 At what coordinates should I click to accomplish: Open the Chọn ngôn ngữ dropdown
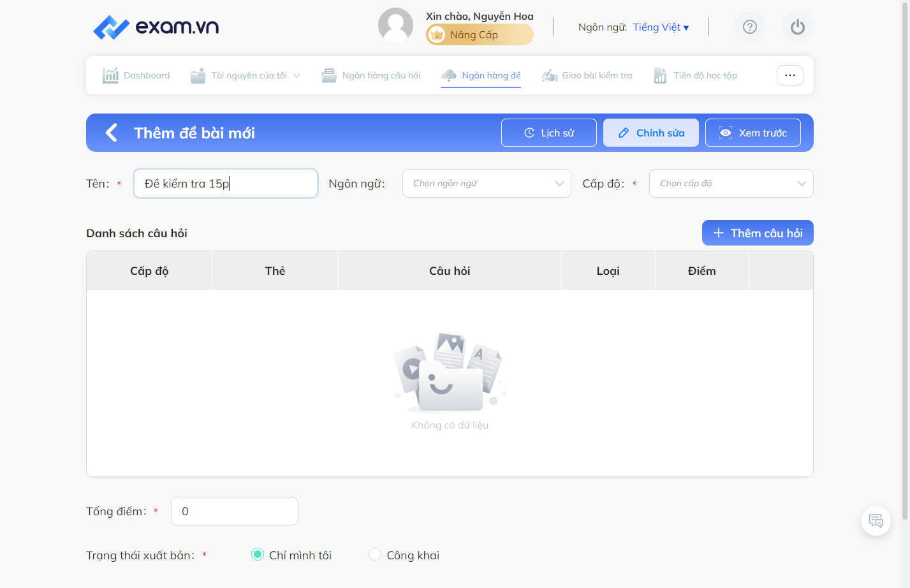[x=487, y=184]
